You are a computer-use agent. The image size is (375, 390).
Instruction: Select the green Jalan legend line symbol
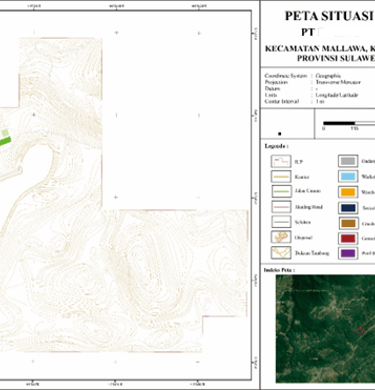282,192
